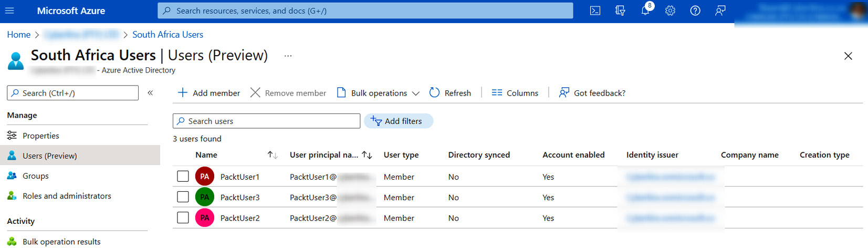Open the Help question mark icon
868x248 pixels.
tap(695, 11)
